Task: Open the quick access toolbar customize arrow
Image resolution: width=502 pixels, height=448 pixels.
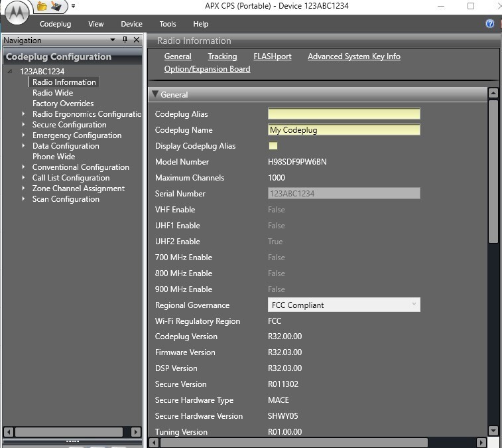Action: click(x=74, y=6)
